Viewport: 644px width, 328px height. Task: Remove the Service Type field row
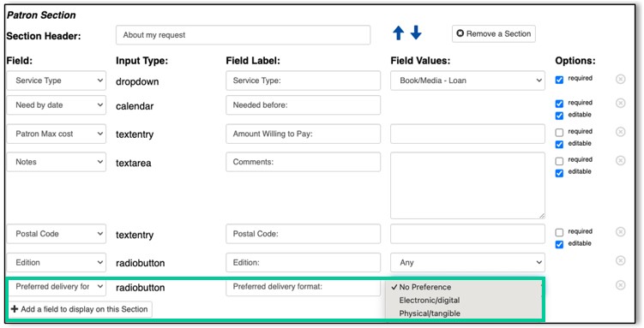pos(621,79)
